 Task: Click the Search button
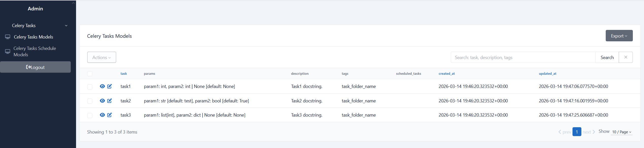607,57
